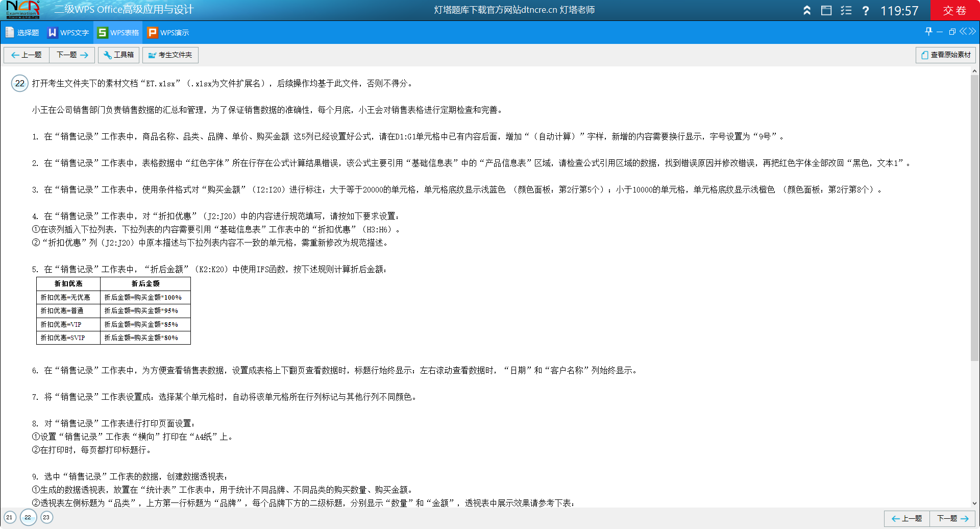Open the WPS演示 tab
The height and width of the screenshot is (529, 980).
(x=168, y=33)
